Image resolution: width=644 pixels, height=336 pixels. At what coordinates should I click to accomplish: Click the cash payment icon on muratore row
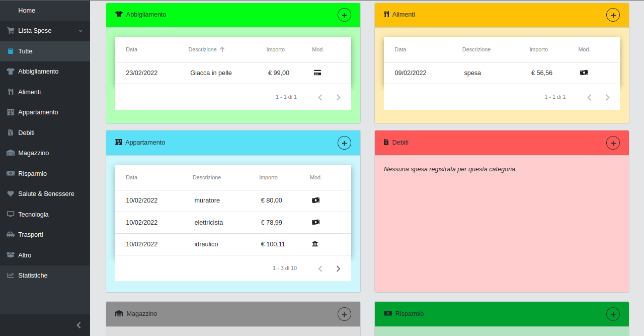pos(315,200)
